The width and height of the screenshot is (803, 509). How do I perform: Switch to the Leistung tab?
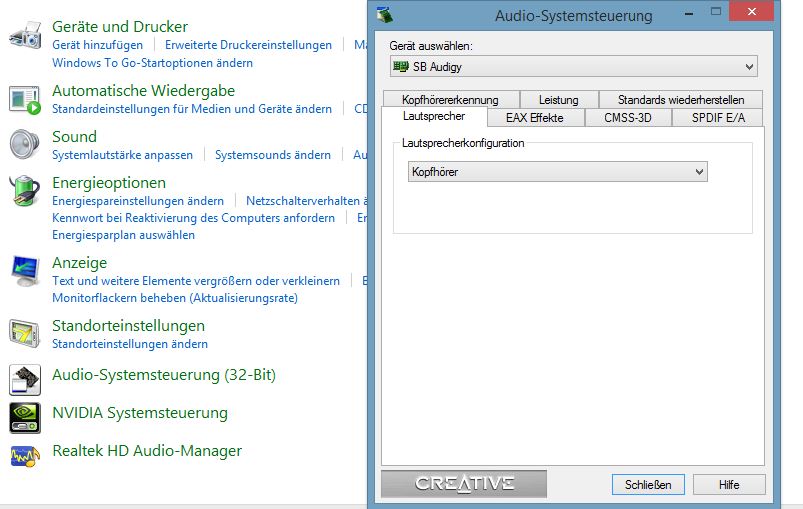coord(559,99)
